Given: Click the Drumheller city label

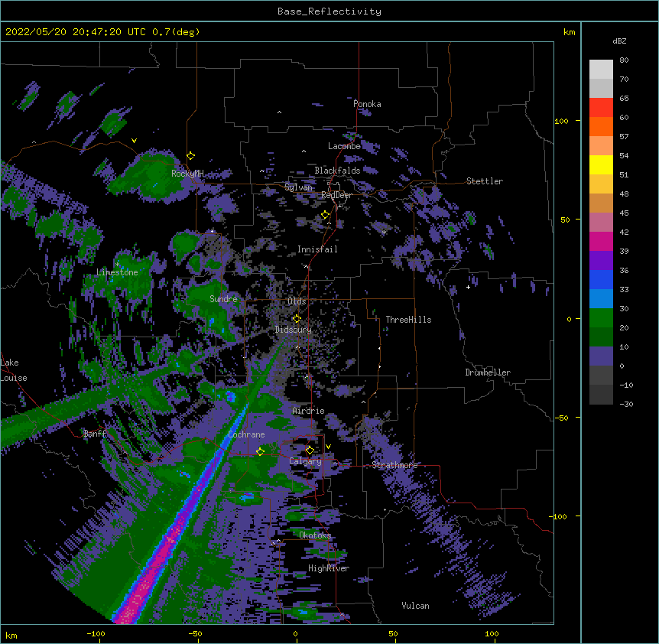Looking at the screenshot, I should pos(488,372).
